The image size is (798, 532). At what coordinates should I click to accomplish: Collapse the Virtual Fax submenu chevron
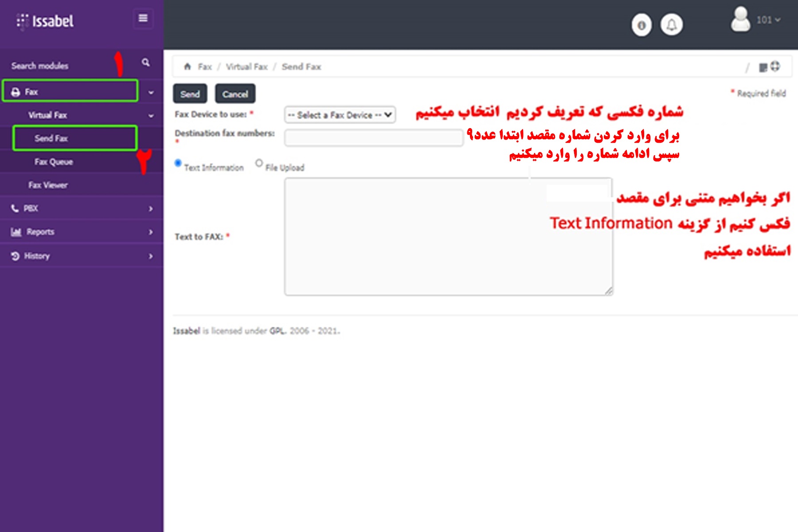(x=151, y=116)
